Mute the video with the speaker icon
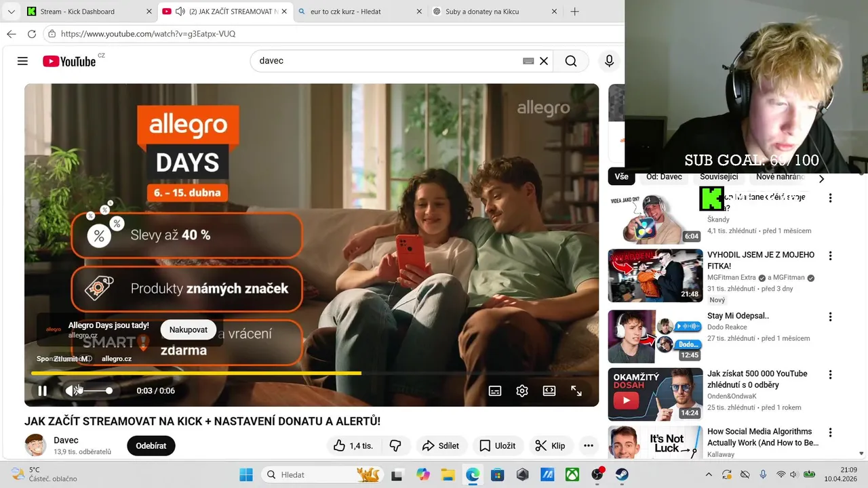Viewport: 868px width, 488px height. pyautogui.click(x=71, y=391)
